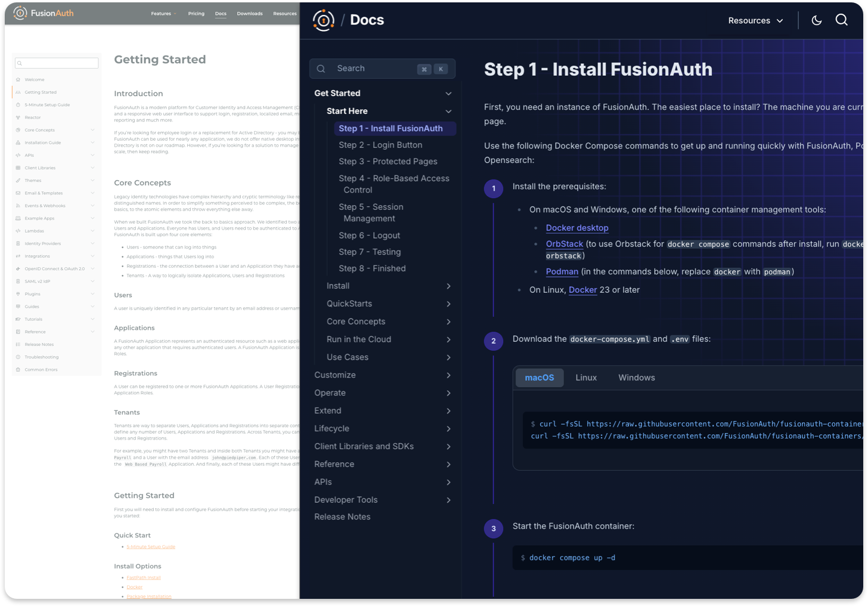Open Pricing in the light window's top menu
Image resolution: width=868 pixels, height=606 pixels.
[196, 14]
